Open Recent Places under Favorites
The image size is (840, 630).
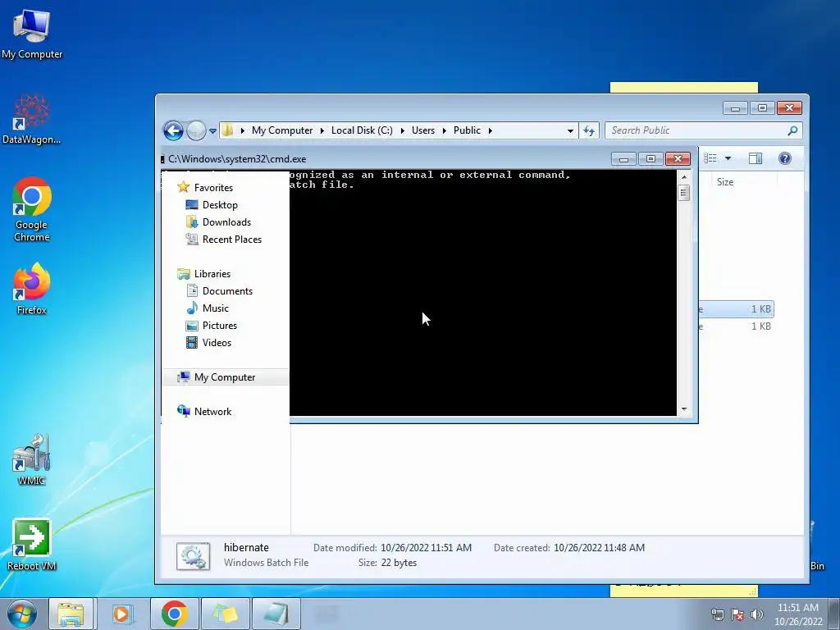tap(232, 239)
